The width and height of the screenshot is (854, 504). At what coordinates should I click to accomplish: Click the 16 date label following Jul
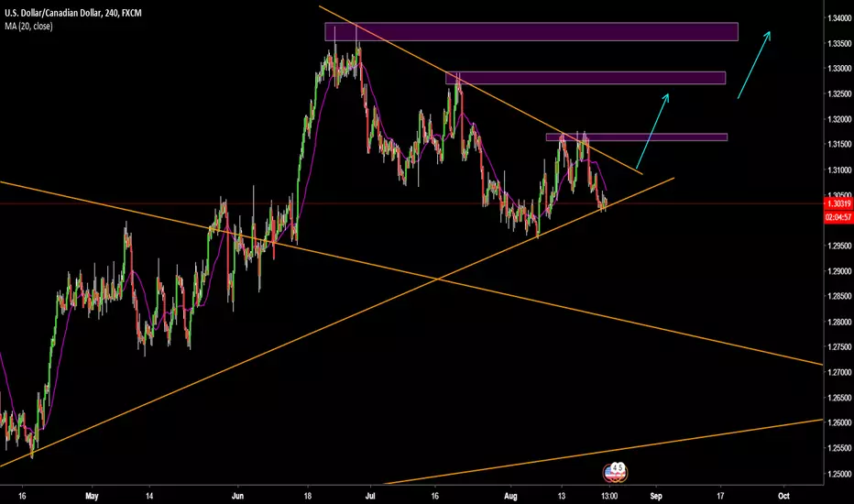[x=434, y=497]
